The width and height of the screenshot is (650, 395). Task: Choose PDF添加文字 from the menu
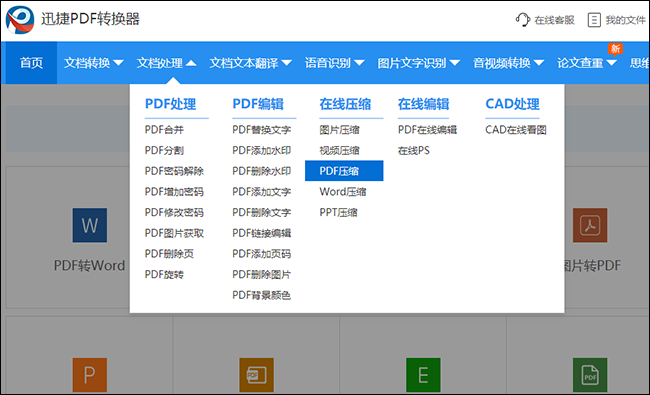coord(262,192)
